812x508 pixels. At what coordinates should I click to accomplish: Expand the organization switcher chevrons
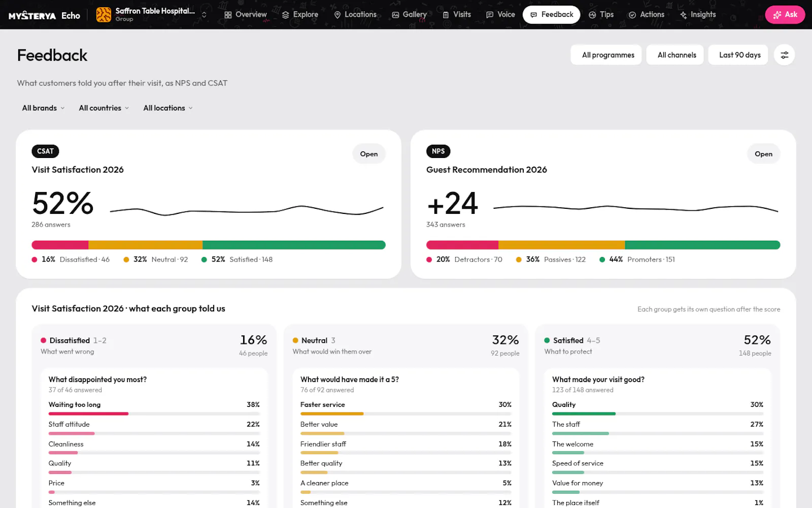[x=204, y=15]
